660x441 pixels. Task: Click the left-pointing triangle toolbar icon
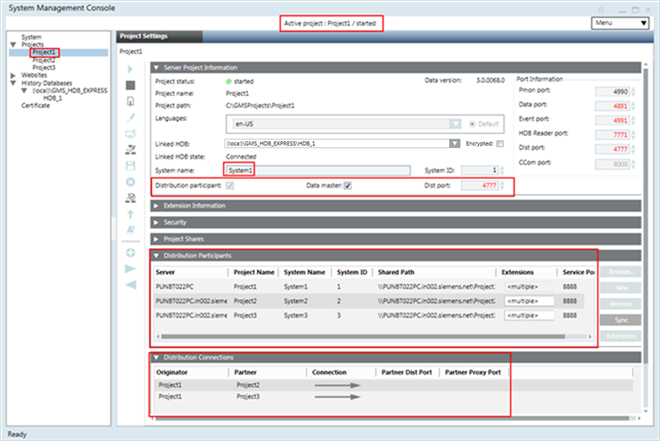[130, 284]
